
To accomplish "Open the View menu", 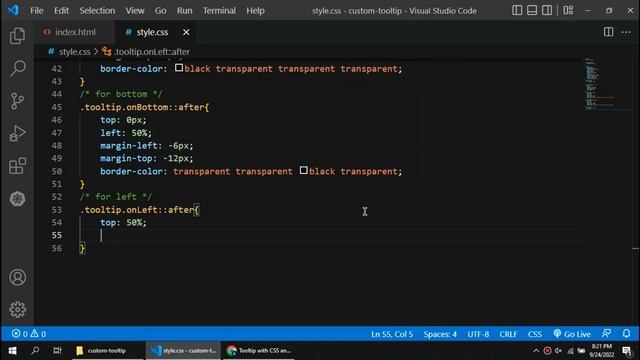I will (135, 11).
